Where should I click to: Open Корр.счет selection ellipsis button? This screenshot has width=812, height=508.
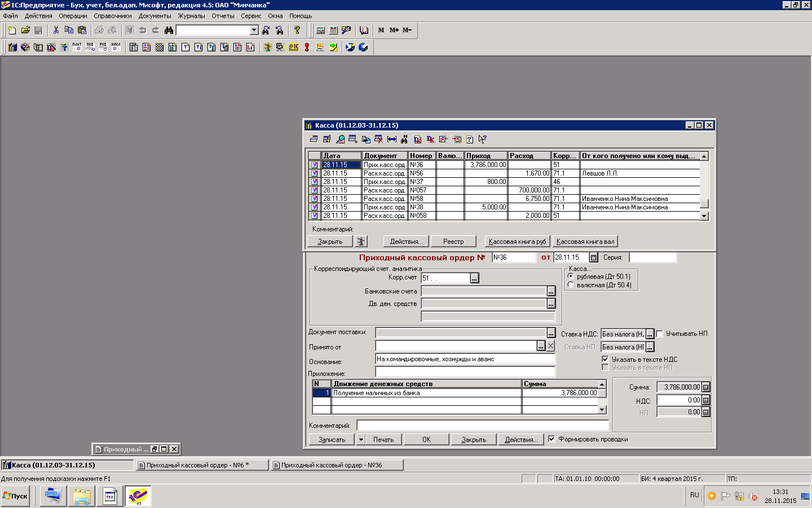[x=474, y=278]
